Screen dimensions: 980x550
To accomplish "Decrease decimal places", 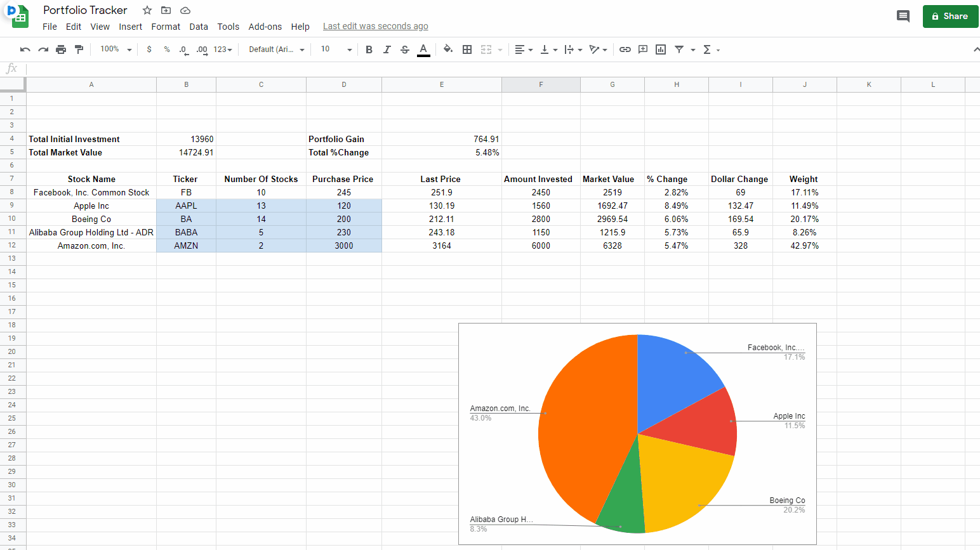I will coord(184,49).
